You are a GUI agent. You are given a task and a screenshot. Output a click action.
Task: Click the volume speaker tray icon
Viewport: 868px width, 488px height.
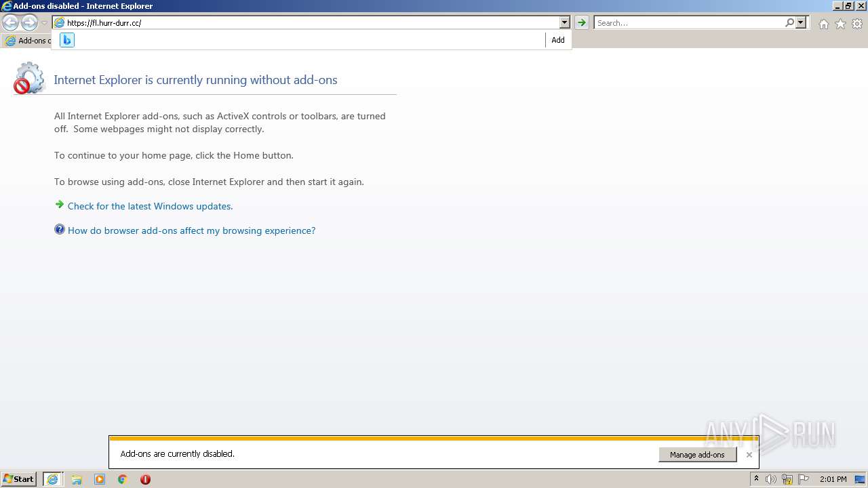pyautogui.click(x=771, y=479)
